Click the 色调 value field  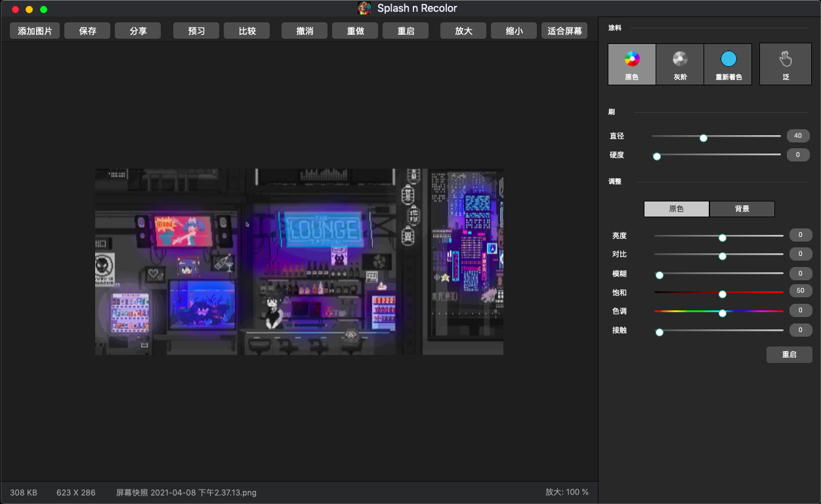(801, 310)
